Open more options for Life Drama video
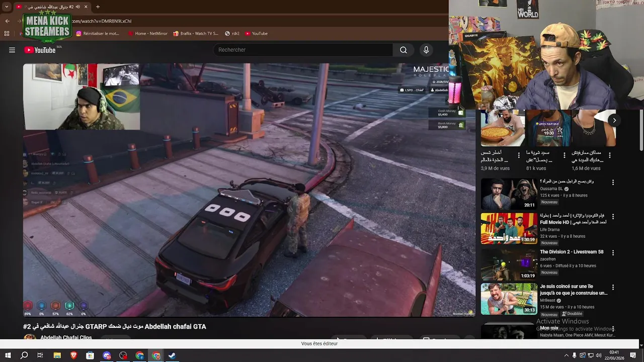This screenshot has height=362, width=644. tap(613, 217)
